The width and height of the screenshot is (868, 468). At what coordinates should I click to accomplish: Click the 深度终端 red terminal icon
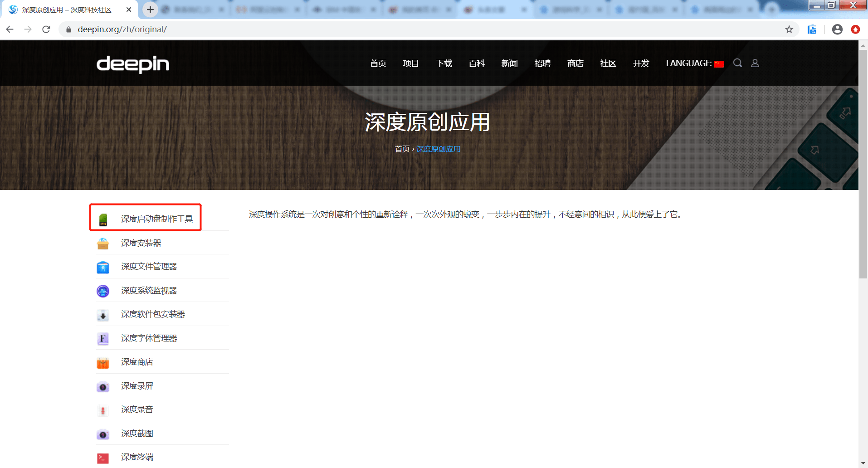pos(103,458)
